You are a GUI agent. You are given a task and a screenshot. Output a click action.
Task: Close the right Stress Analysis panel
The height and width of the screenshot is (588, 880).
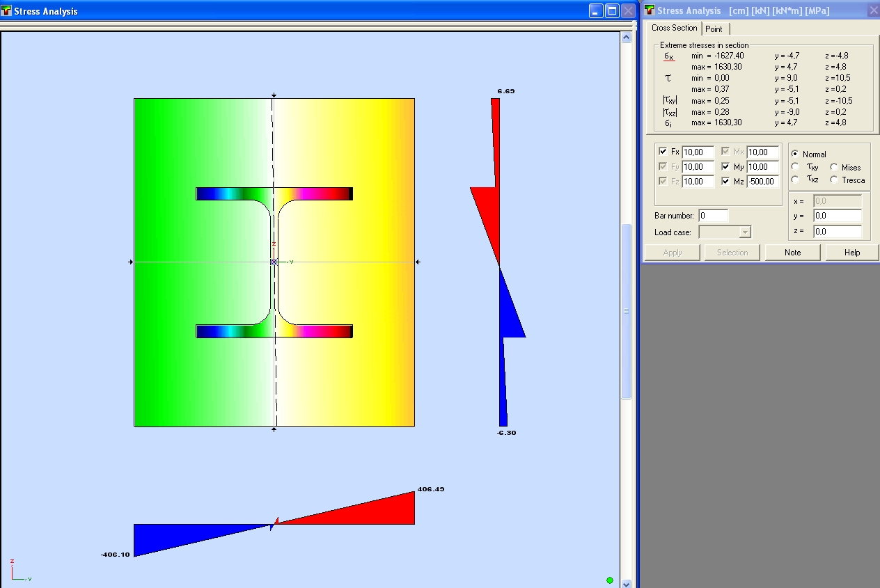(x=873, y=10)
